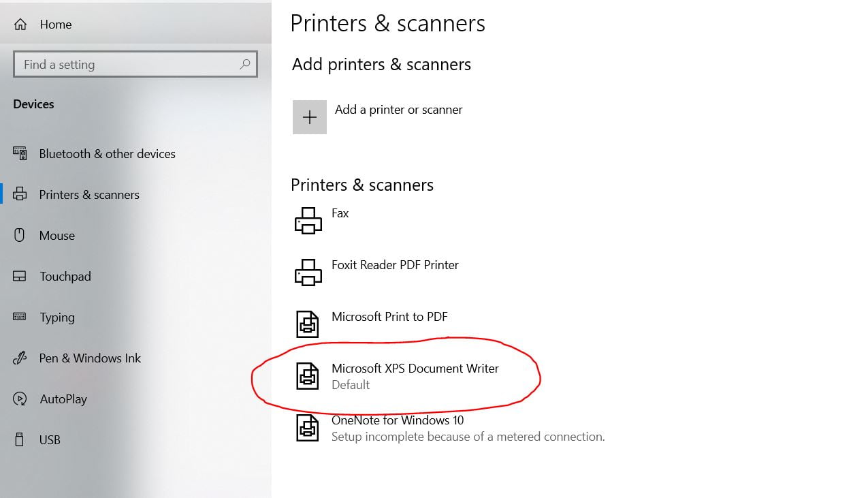
Task: Click the Bluetooth & other devices icon
Action: [x=20, y=153]
